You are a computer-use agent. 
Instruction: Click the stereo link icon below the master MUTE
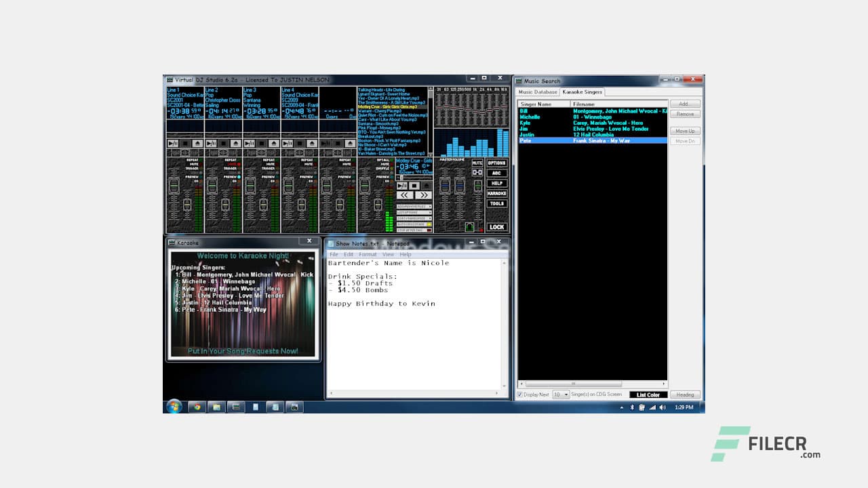coord(477,173)
